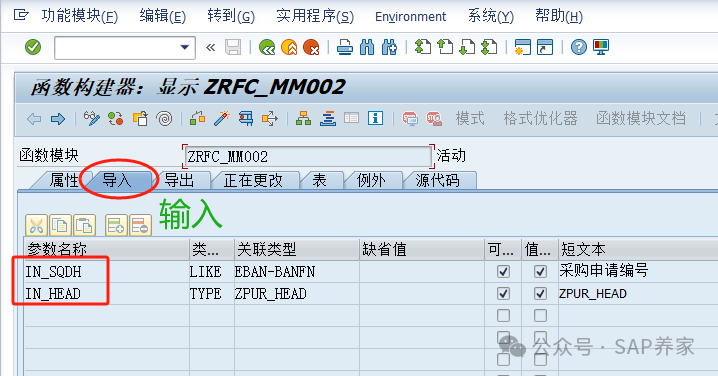Click the 模式 button
Image resolution: width=718 pixels, height=376 pixels.
click(x=470, y=119)
